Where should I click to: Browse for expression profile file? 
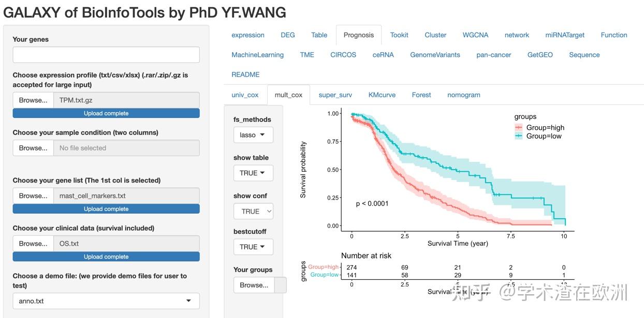[x=33, y=100]
